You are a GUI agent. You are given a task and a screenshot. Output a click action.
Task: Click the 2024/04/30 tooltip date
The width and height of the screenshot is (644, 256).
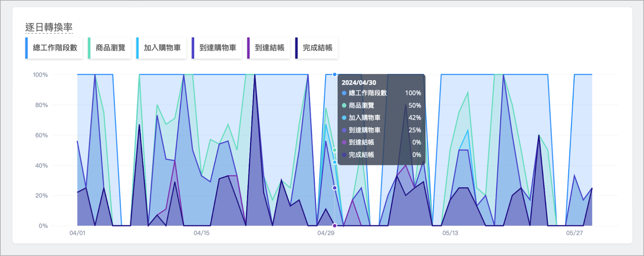click(x=359, y=82)
